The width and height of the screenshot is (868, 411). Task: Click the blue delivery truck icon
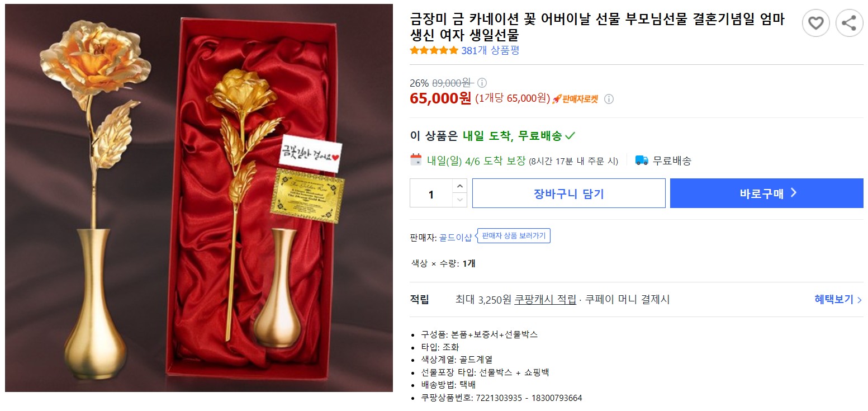642,160
